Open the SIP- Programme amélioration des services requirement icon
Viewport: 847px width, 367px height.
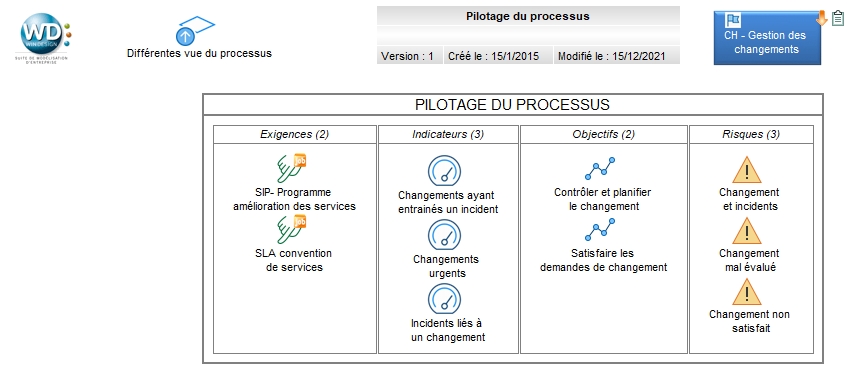pos(292,169)
